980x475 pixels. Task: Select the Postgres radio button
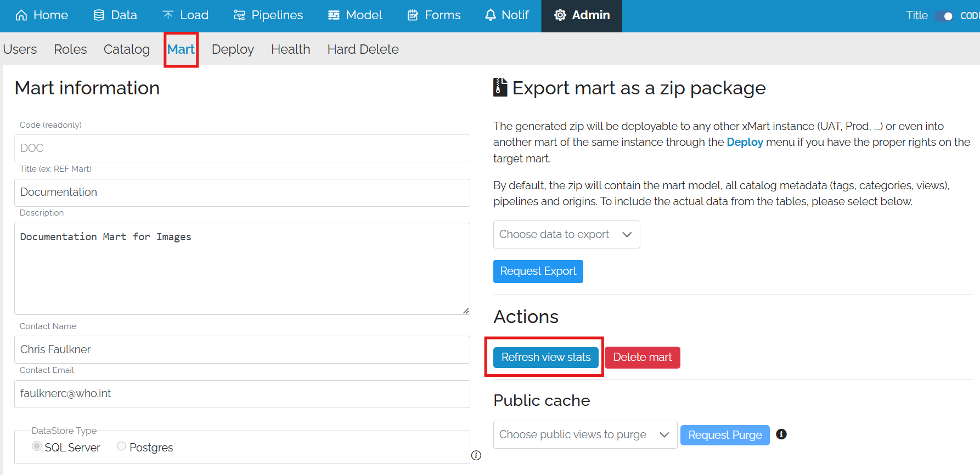coord(122,446)
